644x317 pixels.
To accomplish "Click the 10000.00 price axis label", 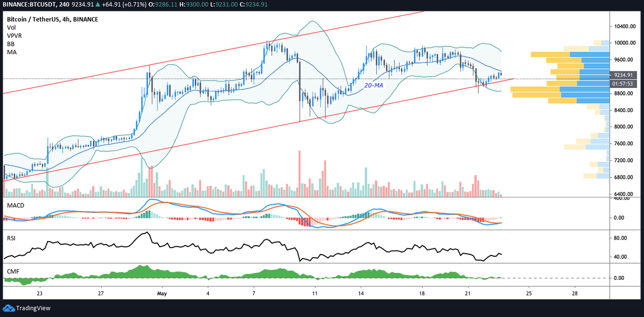I will point(625,43).
